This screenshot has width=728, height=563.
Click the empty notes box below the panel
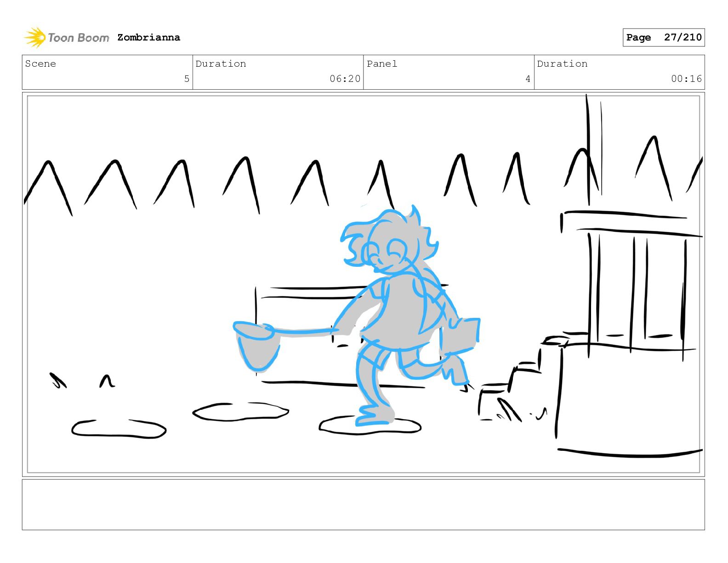(x=363, y=505)
